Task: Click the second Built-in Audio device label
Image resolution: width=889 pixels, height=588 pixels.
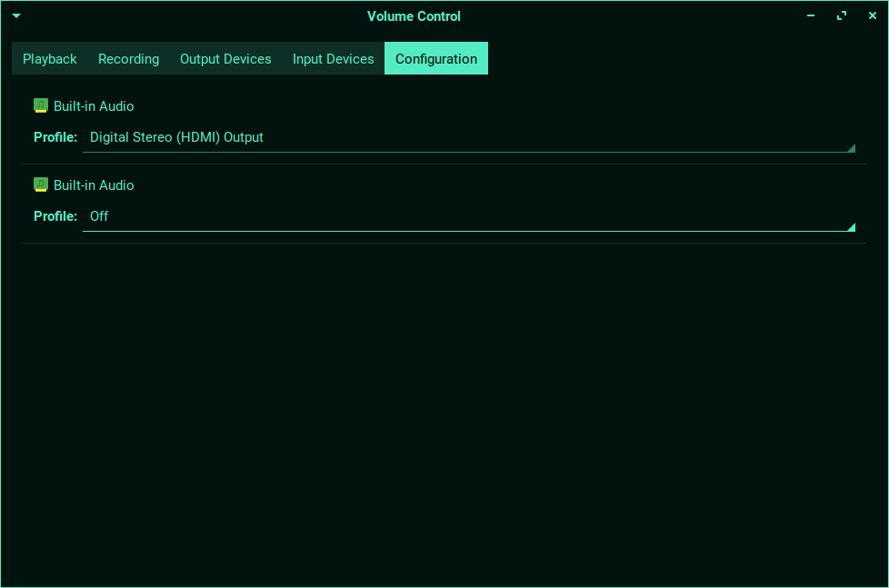Action: pos(94,185)
